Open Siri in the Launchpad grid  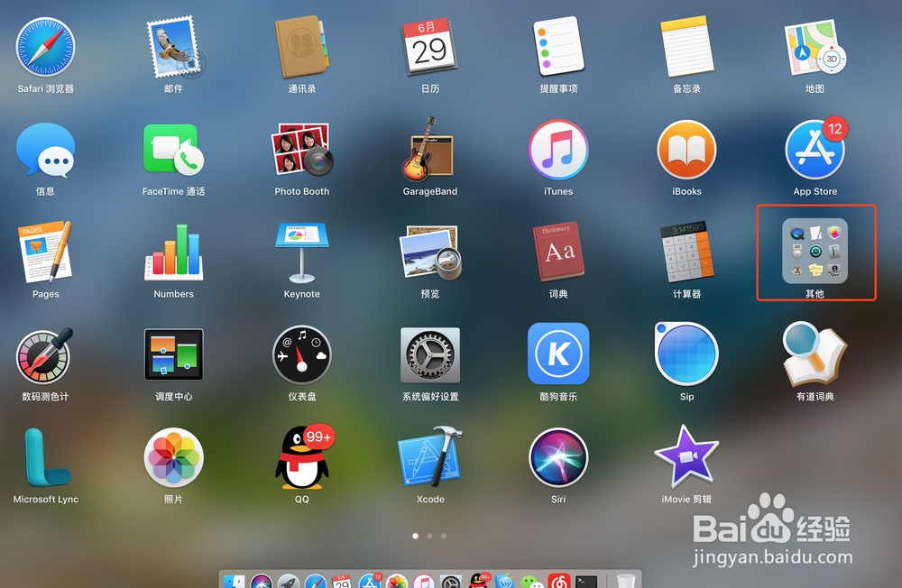click(558, 457)
